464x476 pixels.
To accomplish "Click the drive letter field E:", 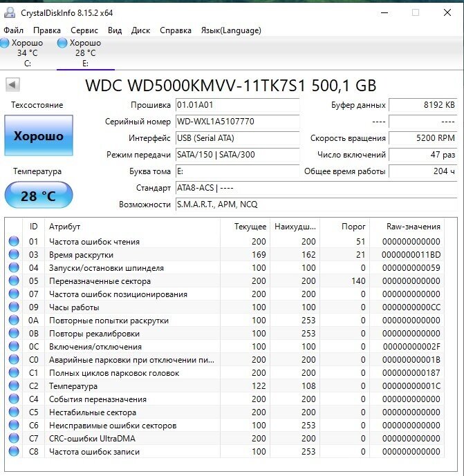I will pyautogui.click(x=238, y=171).
